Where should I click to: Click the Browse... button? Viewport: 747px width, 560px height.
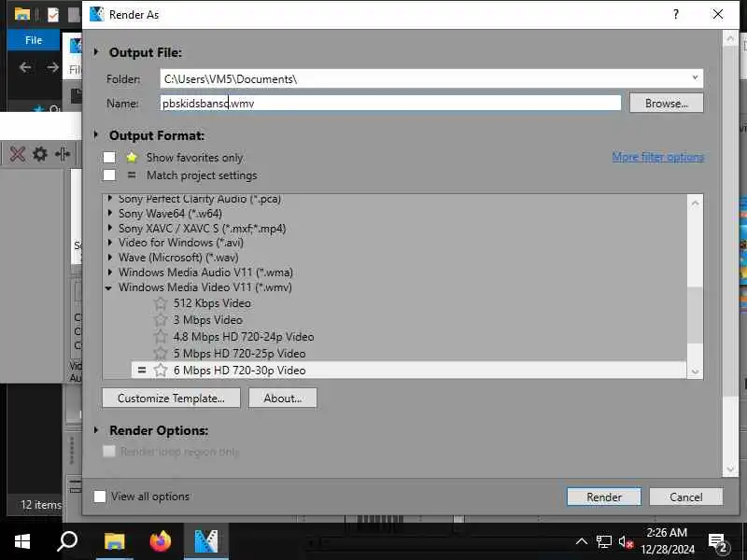(666, 103)
